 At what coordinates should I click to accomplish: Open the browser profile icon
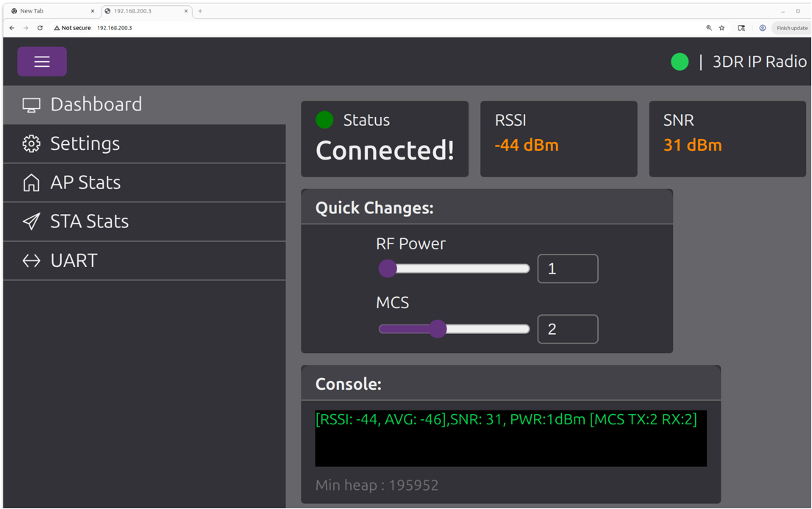[x=762, y=28]
